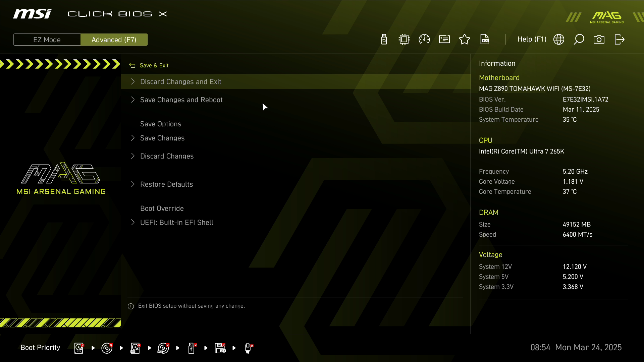Screen dimensions: 644x362
Task: Expand Save Changes and Reboot
Action: pyautogui.click(x=181, y=100)
